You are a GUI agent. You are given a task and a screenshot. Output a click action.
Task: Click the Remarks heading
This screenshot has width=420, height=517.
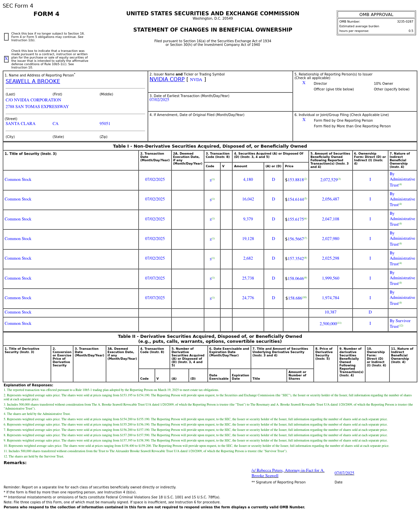15,463
